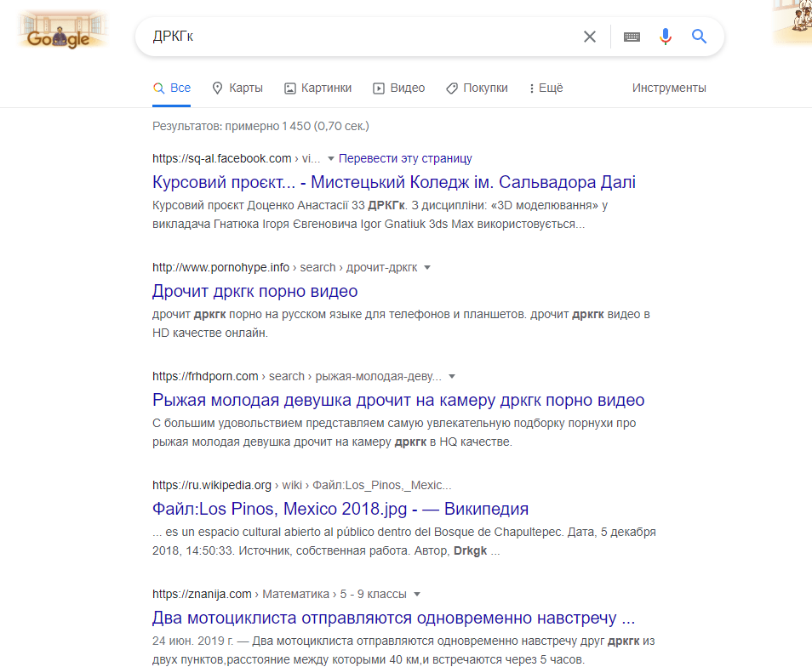Switch to the Покупки tab
This screenshot has width=812, height=667.
(x=477, y=88)
